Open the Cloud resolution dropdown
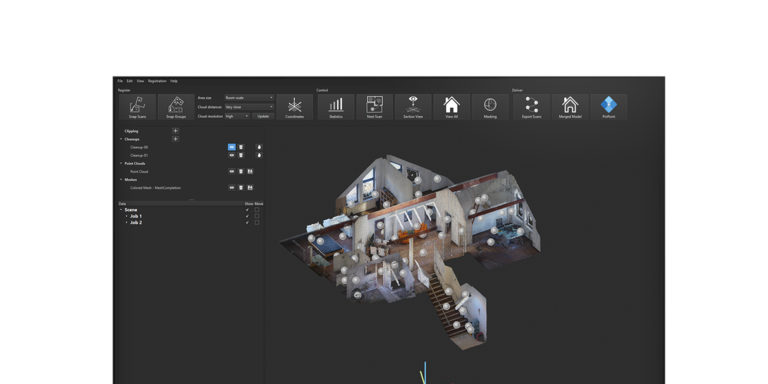 coord(237,116)
